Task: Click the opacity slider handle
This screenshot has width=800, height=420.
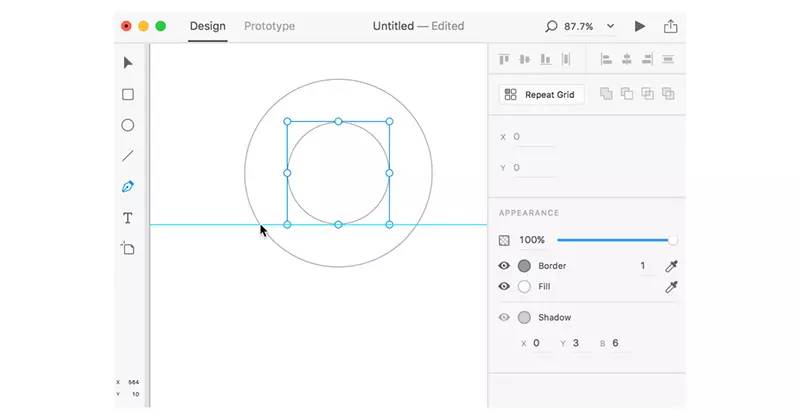Action: pos(672,240)
